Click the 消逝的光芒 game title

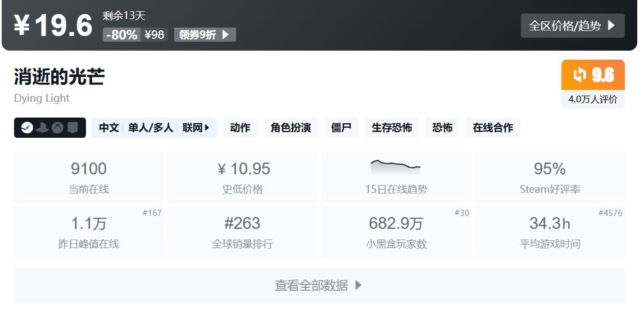[60, 77]
